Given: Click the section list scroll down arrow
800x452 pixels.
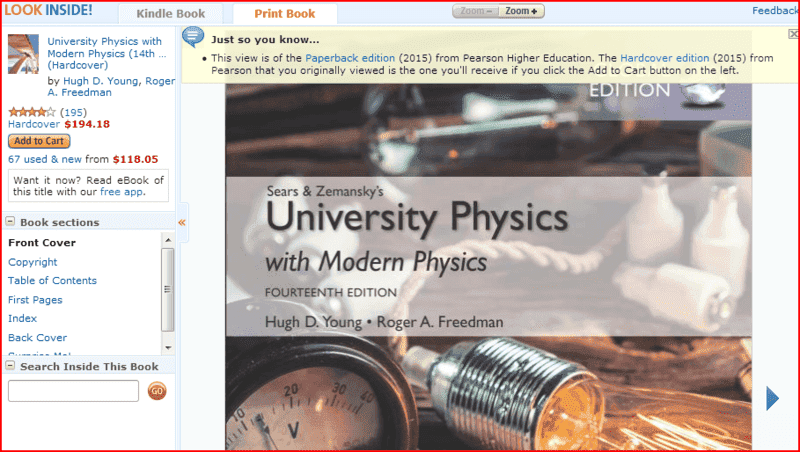Looking at the screenshot, I should click(168, 348).
